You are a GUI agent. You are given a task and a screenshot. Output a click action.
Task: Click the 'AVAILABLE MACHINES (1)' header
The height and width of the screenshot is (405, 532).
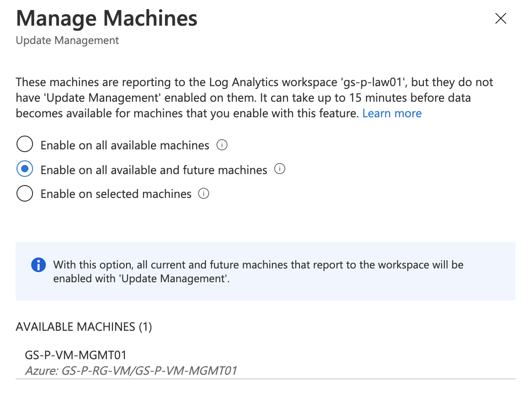[x=83, y=327]
